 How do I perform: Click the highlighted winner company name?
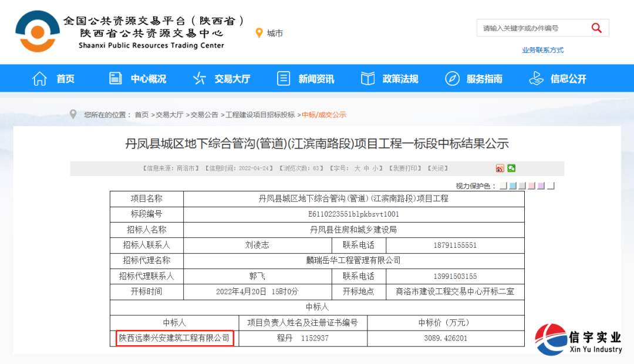pos(175,338)
